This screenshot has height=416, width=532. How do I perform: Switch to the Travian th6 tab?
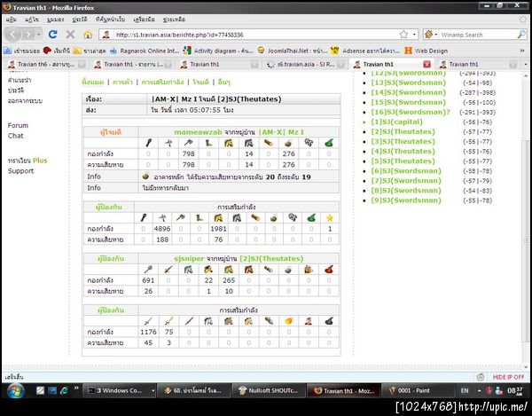coord(46,64)
